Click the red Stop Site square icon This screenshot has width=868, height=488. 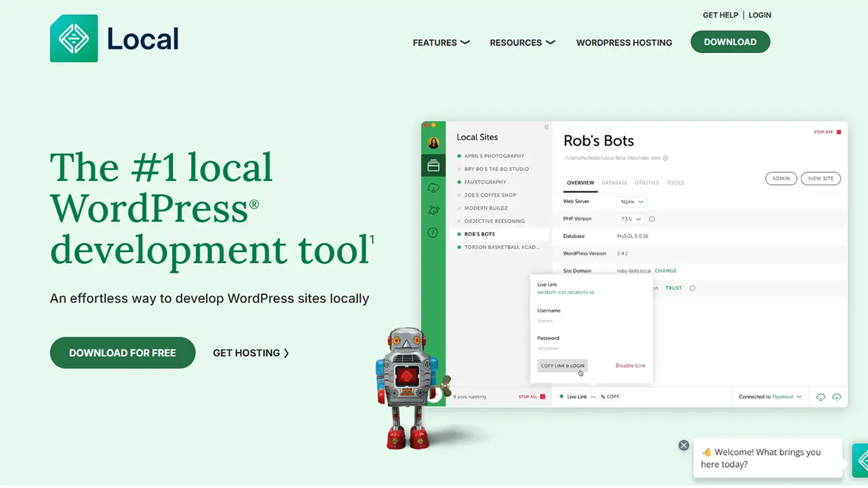click(839, 132)
